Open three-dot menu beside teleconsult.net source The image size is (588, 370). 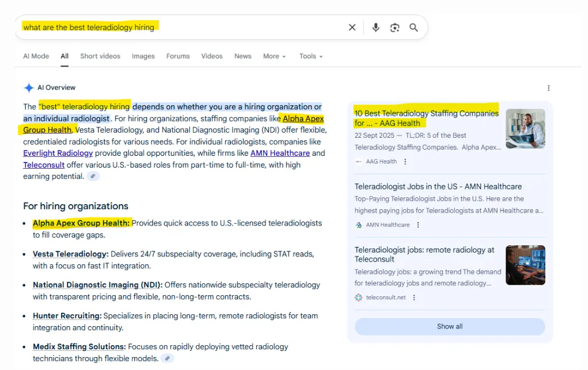point(414,297)
